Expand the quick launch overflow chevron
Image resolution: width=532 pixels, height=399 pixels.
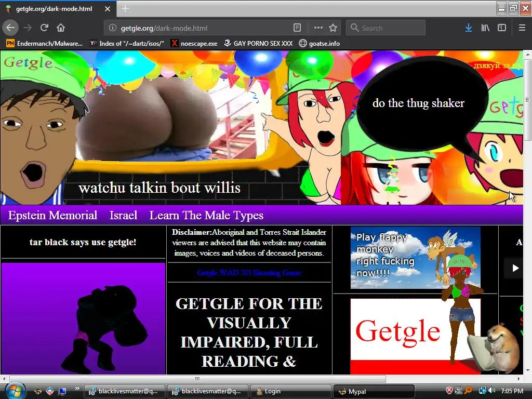pos(77,389)
